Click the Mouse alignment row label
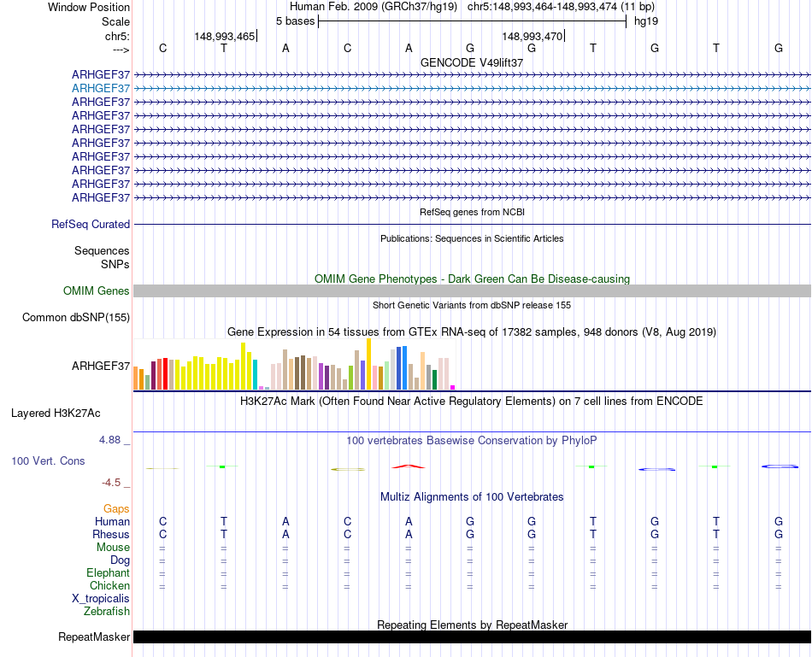The height and width of the screenshot is (657, 812). (x=113, y=548)
